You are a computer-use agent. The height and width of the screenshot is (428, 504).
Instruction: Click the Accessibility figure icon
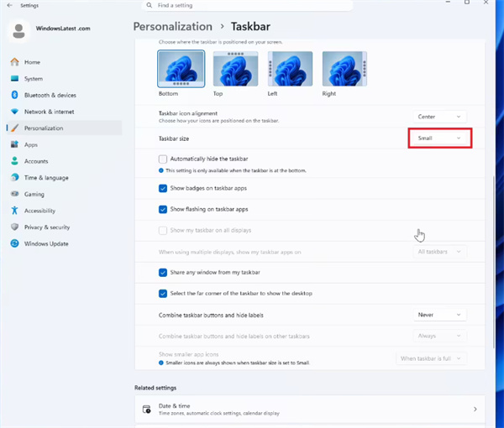coord(14,211)
